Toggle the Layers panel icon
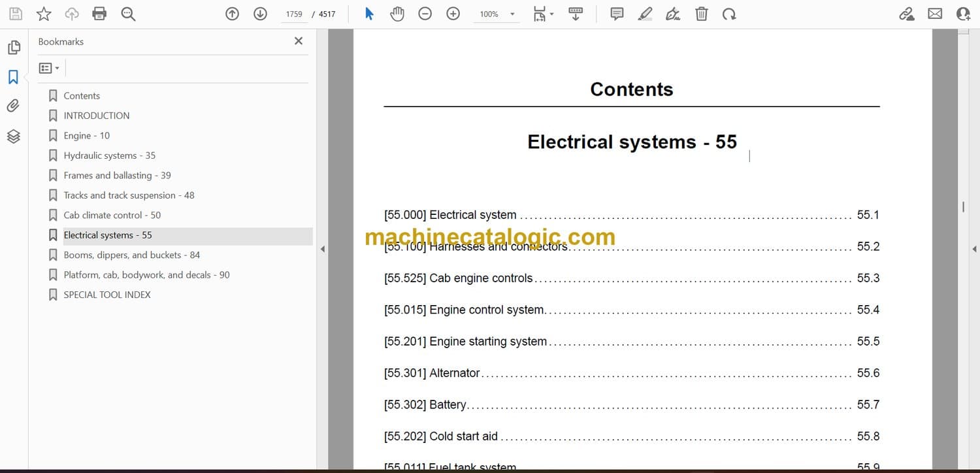 coord(14,136)
